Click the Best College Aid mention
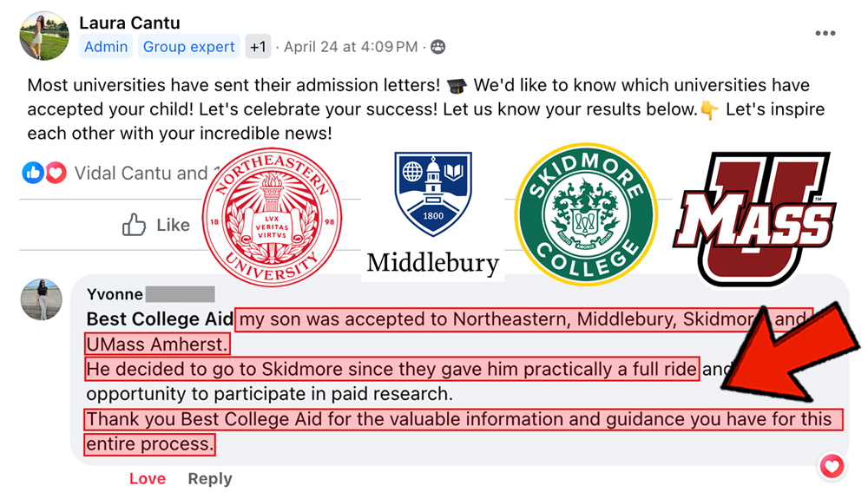Viewport: 868px width, 499px height. click(160, 319)
